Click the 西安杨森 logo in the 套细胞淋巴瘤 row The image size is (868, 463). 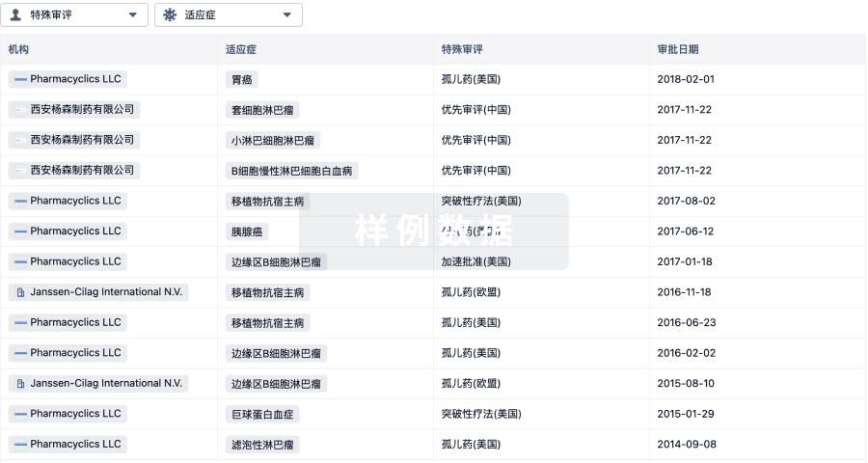coord(20,110)
